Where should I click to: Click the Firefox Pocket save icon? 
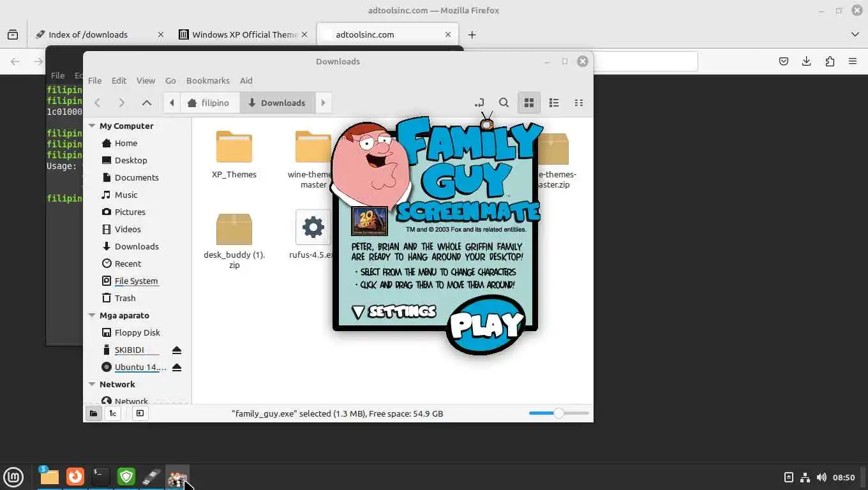coord(784,61)
